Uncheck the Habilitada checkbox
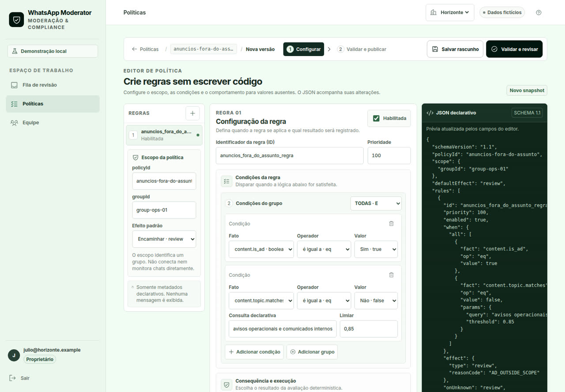Viewport: 565px width, 392px height. coord(376,118)
